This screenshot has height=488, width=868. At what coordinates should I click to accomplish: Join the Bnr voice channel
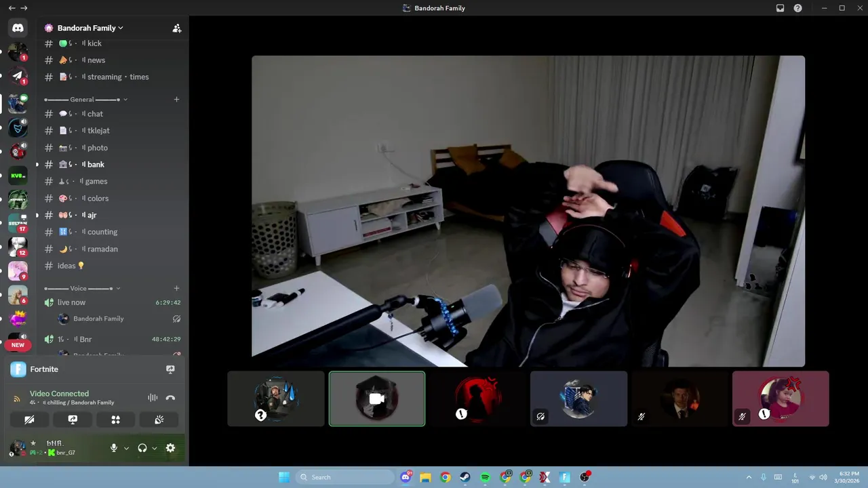tap(113, 339)
